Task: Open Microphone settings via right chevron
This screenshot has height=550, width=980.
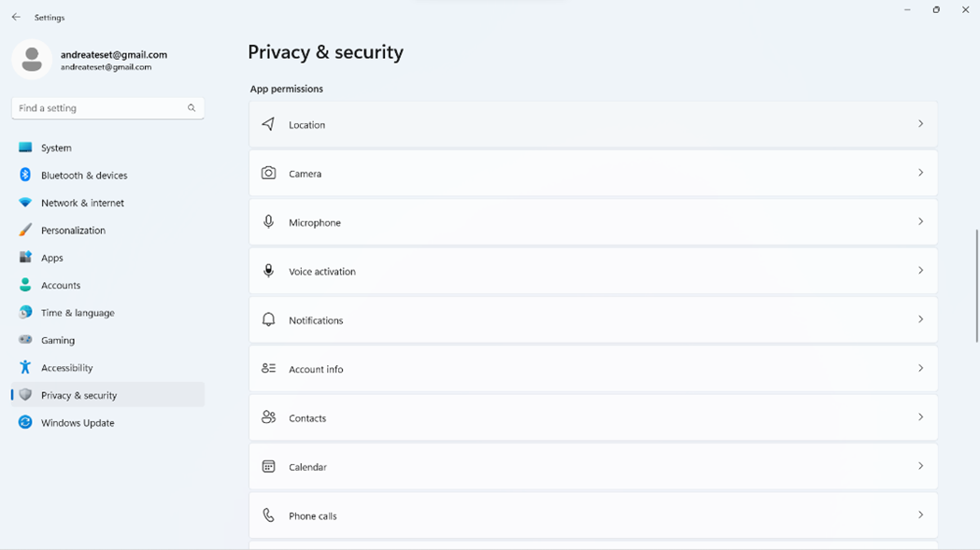Action: [920, 222]
